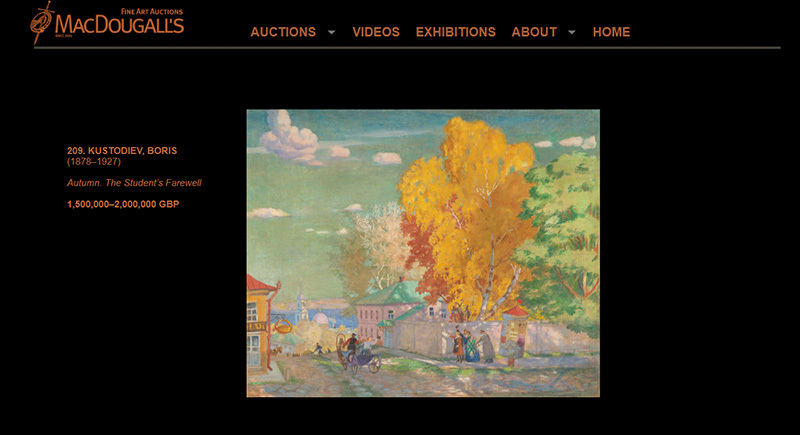The image size is (800, 435).
Task: Select the ABOUT menu item
Action: 534,32
